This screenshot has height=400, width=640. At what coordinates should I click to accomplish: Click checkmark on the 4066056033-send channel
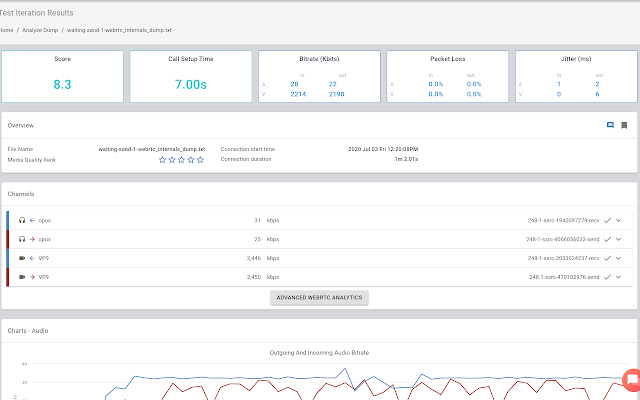tap(607, 239)
